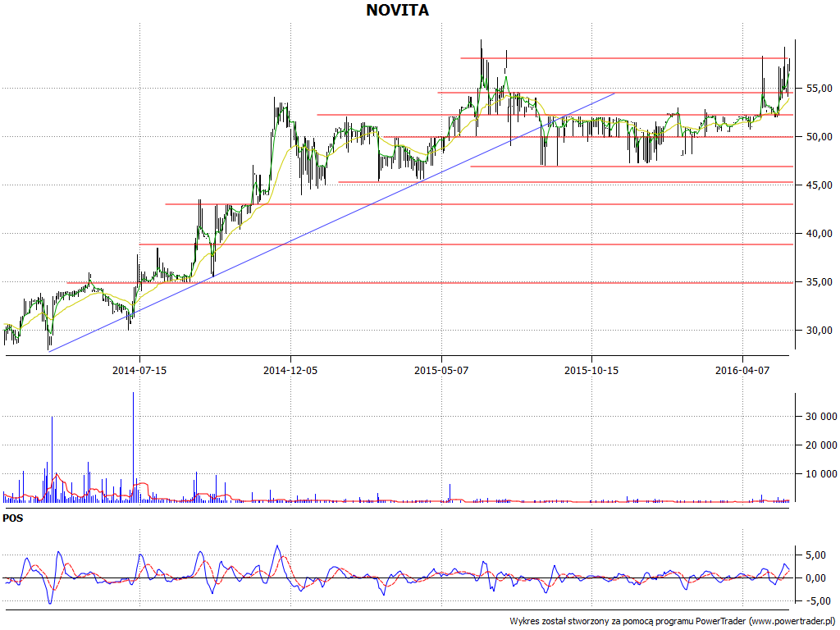Click the 0,00 oscillator axis label

click(815, 578)
